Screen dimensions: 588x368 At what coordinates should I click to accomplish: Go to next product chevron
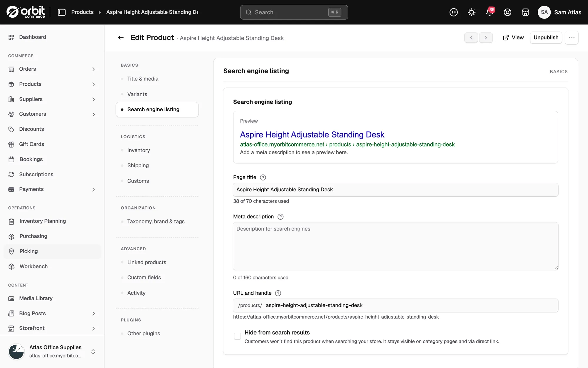click(x=486, y=38)
